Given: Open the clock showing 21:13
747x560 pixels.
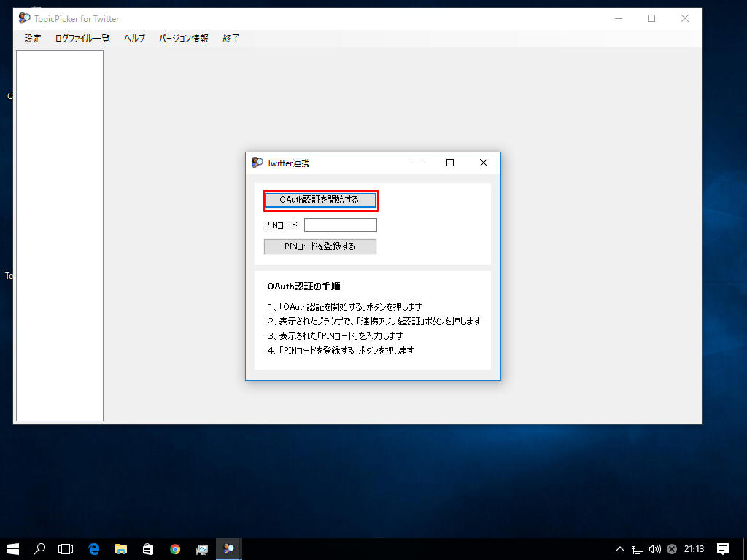Looking at the screenshot, I should pyautogui.click(x=694, y=549).
